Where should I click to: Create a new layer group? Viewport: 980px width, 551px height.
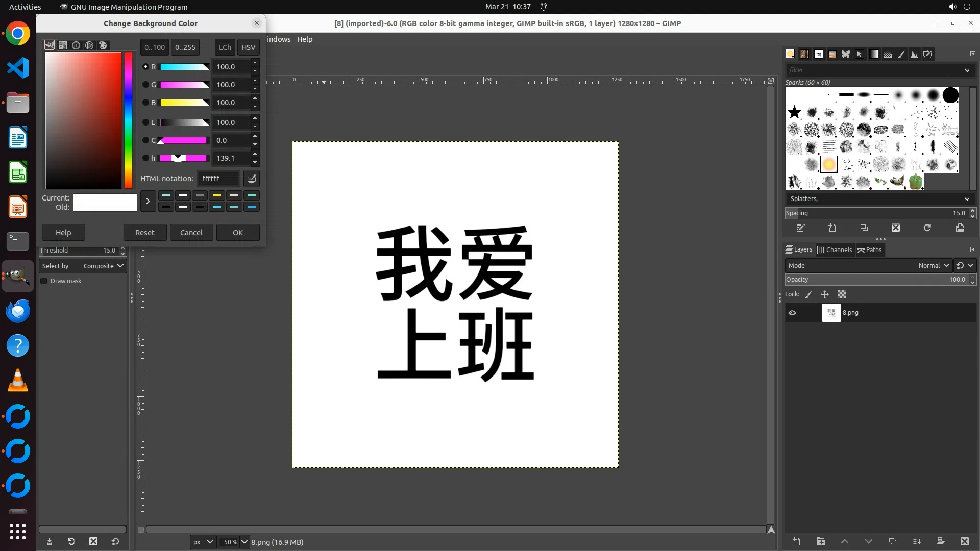click(820, 542)
